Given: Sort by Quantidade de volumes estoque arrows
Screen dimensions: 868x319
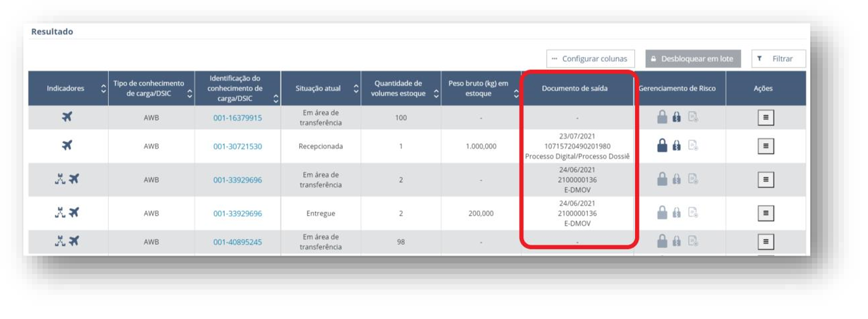Looking at the screenshot, I should [x=436, y=94].
